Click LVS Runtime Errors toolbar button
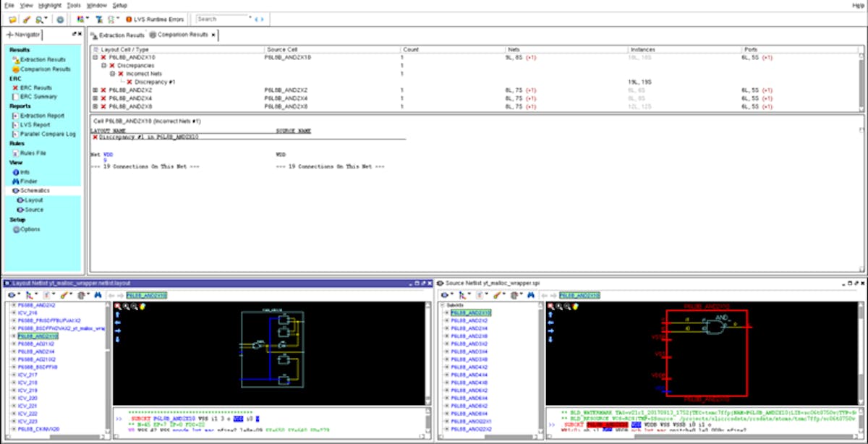868x444 pixels. (154, 20)
